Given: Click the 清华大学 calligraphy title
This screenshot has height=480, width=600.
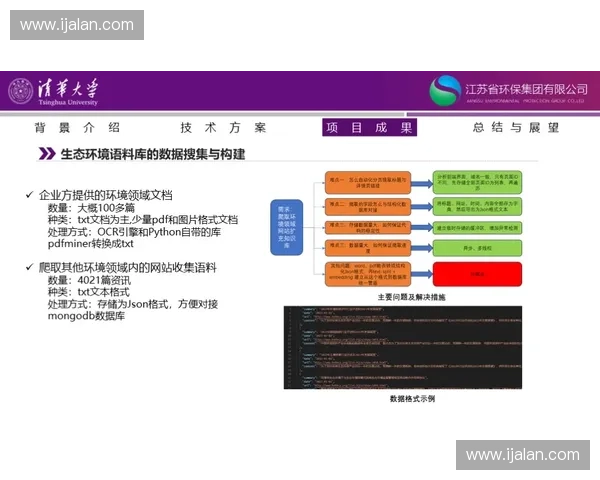Looking at the screenshot, I should pos(68,88).
